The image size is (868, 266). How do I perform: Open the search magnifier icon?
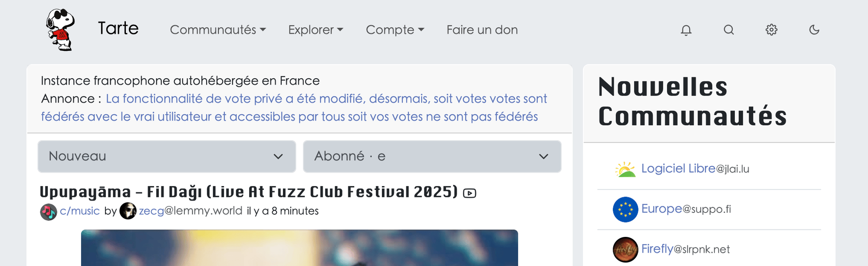pyautogui.click(x=729, y=30)
